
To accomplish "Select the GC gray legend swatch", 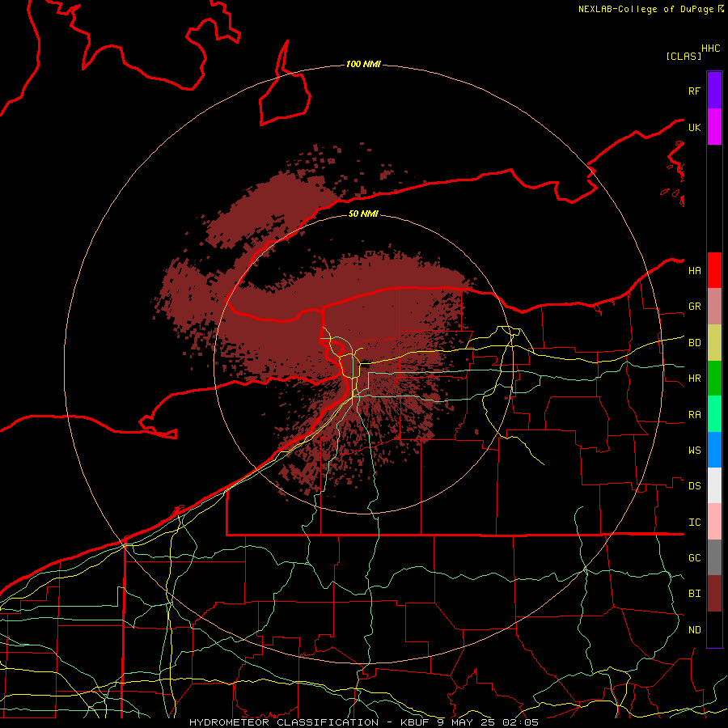I will coord(714,557).
